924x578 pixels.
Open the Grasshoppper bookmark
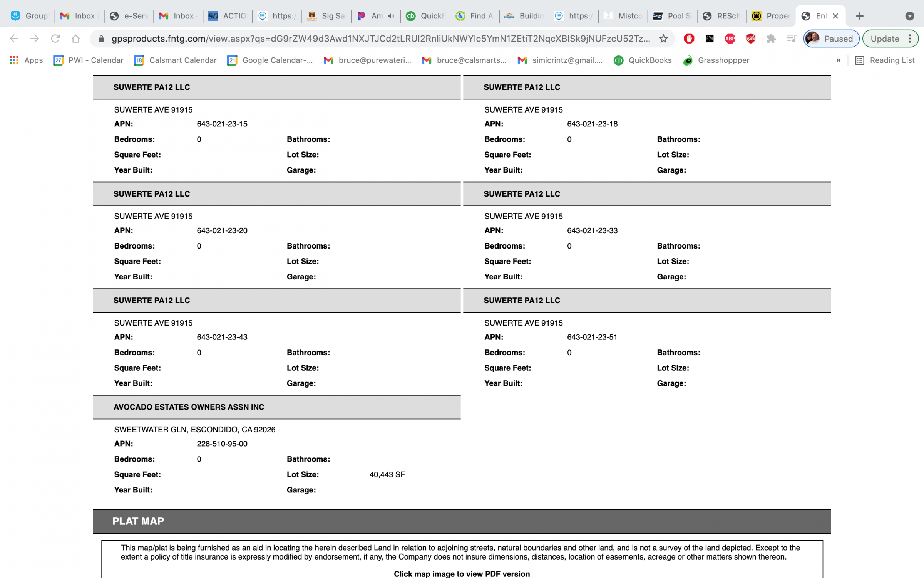716,60
